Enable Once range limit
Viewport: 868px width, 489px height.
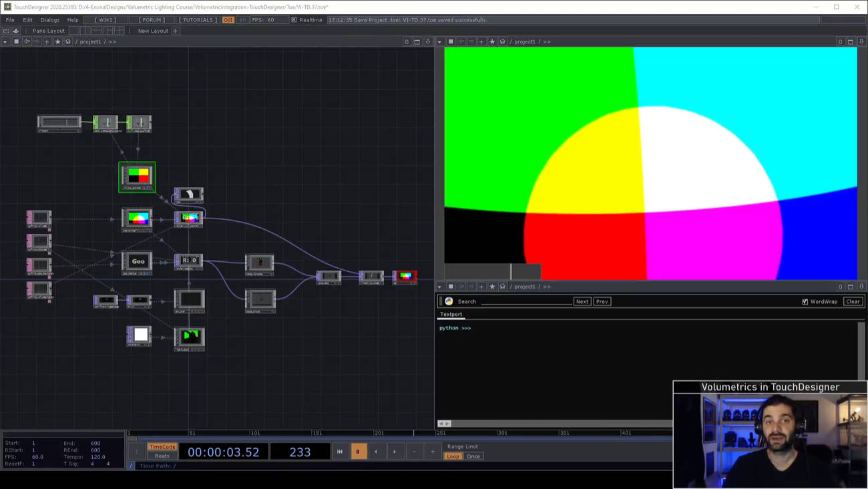coord(473,456)
